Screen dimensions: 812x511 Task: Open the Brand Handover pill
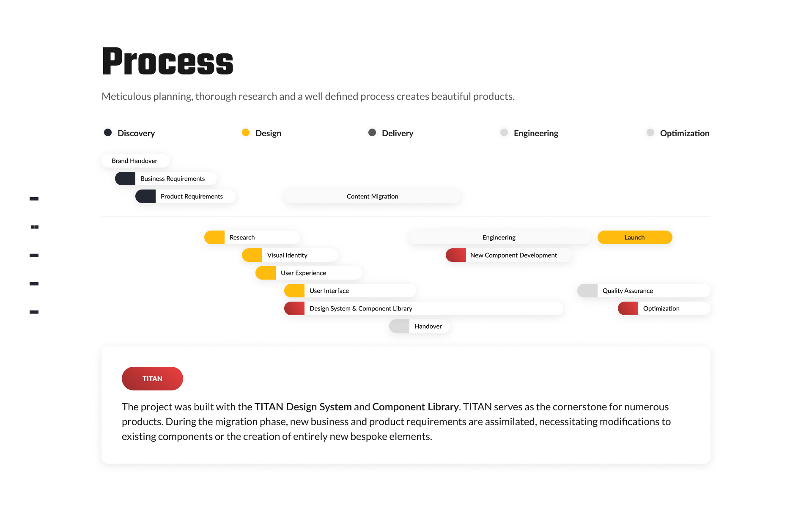click(135, 161)
